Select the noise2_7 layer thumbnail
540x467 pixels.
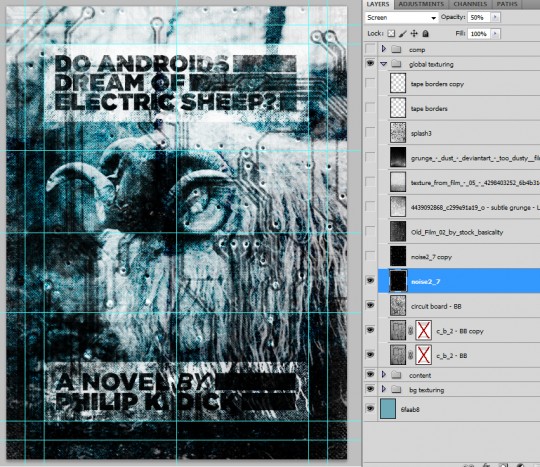point(398,281)
